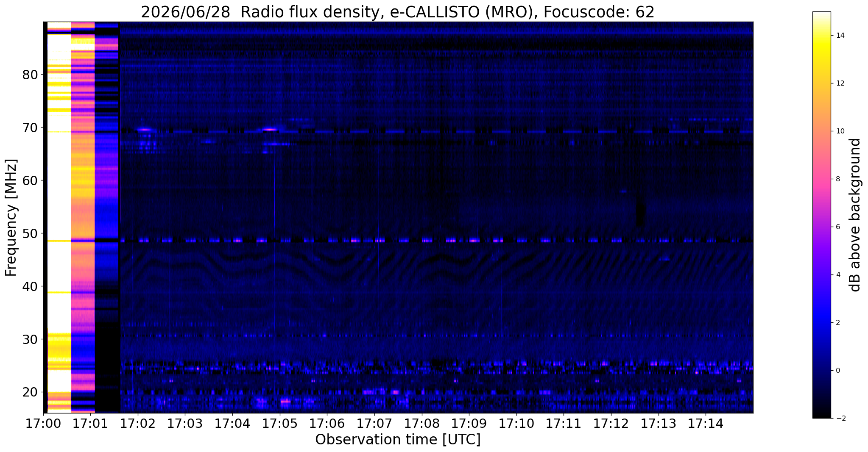Click the plot title with Focuscode 62

(398, 12)
